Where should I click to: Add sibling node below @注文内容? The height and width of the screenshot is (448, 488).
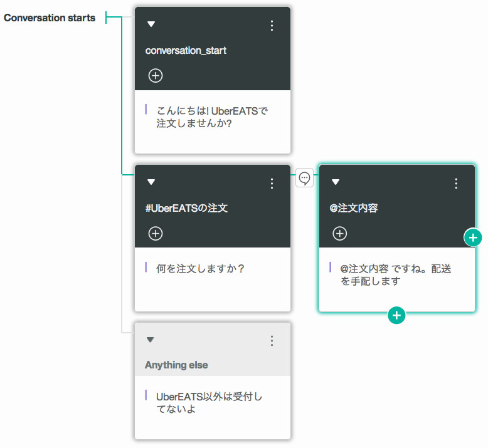click(396, 315)
